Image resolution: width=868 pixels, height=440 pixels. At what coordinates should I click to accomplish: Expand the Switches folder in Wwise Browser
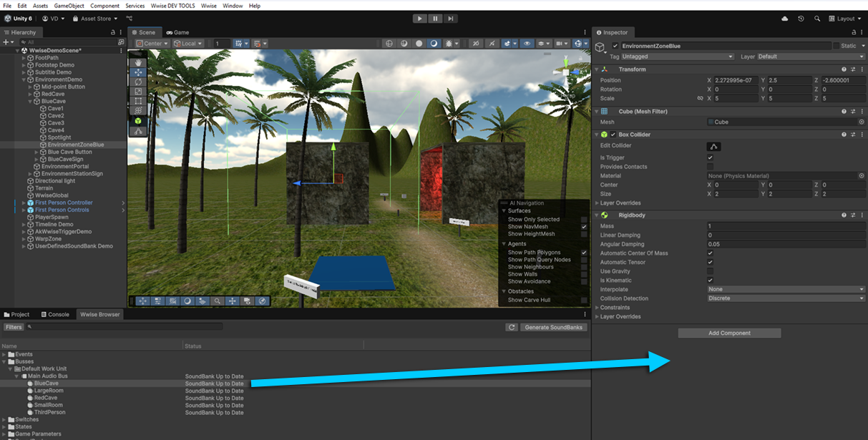[x=5, y=419]
